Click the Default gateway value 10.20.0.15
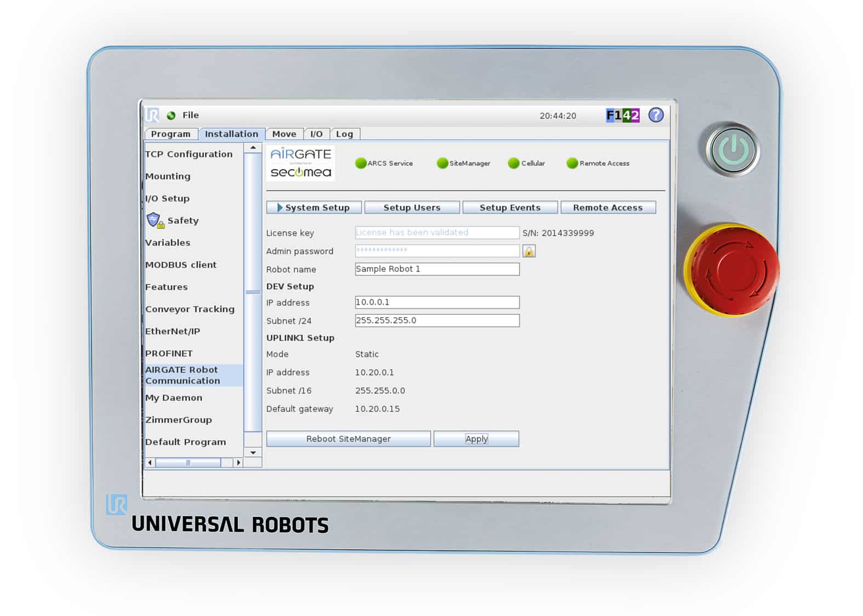This screenshot has height=616, width=863. click(377, 409)
